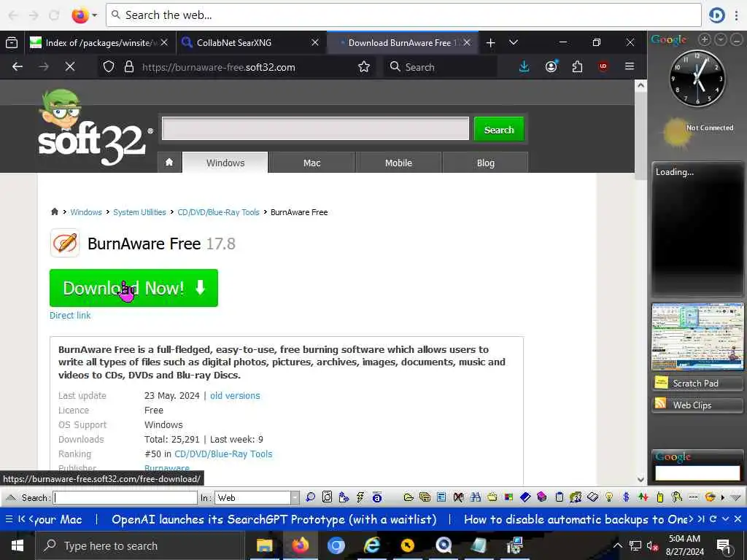
Task: Bookmark this page with the star icon
Action: 364,66
